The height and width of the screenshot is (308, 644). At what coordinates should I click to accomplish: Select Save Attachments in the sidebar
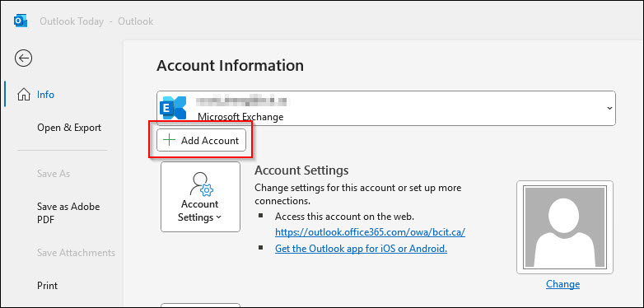tap(76, 253)
